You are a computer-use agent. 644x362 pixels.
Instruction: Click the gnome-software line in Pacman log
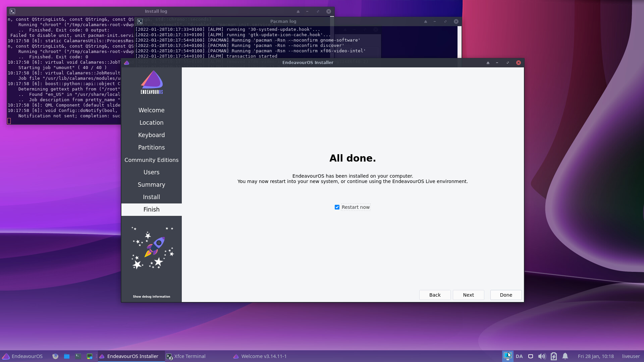point(248,40)
